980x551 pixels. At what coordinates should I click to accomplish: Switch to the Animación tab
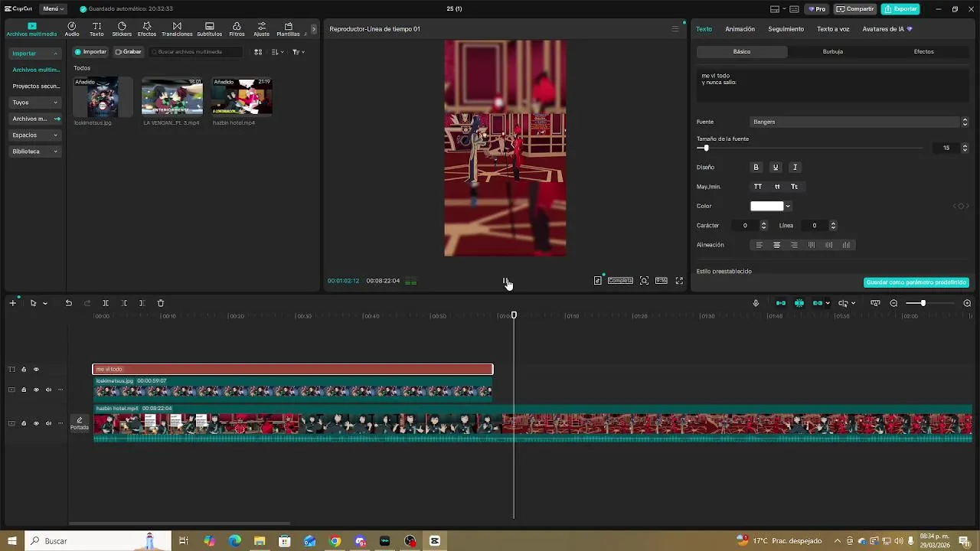pos(740,29)
